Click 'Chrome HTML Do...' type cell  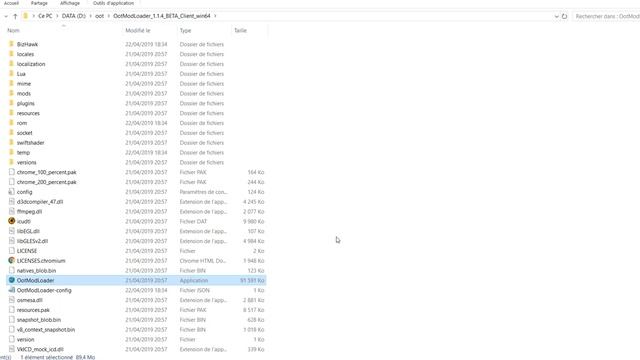pyautogui.click(x=203, y=260)
